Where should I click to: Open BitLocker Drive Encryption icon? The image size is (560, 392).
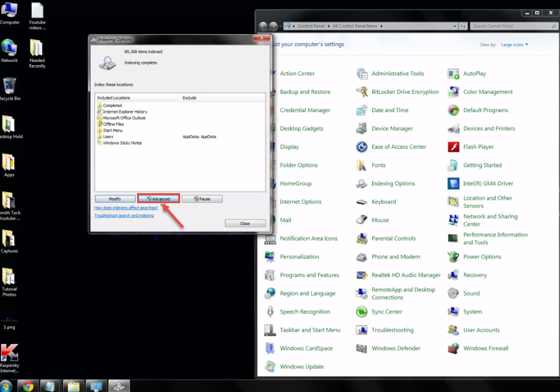(362, 92)
